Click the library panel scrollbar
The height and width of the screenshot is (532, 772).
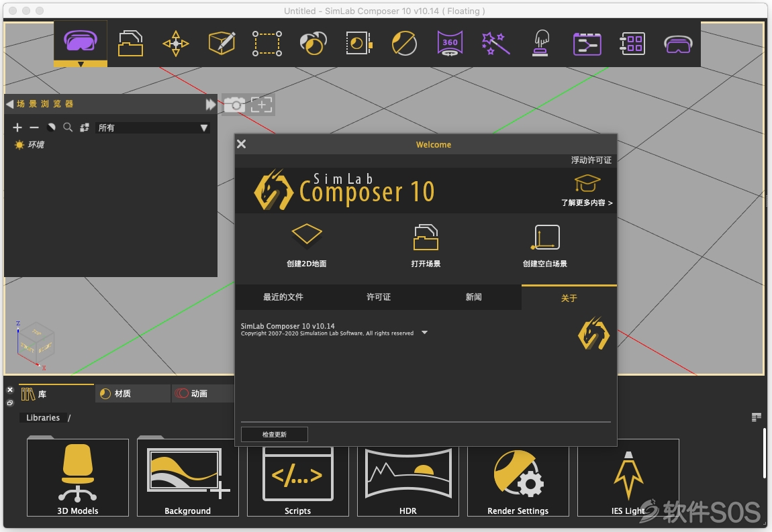(x=765, y=454)
